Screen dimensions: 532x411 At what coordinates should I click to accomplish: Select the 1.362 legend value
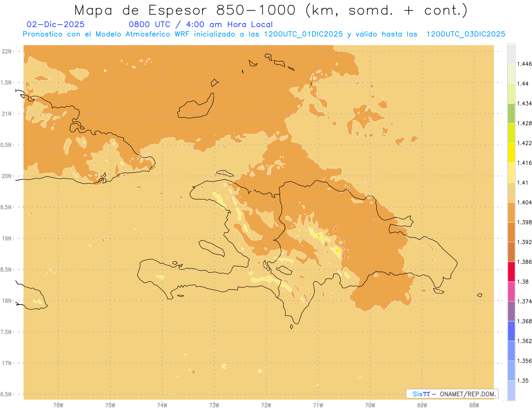point(524,341)
